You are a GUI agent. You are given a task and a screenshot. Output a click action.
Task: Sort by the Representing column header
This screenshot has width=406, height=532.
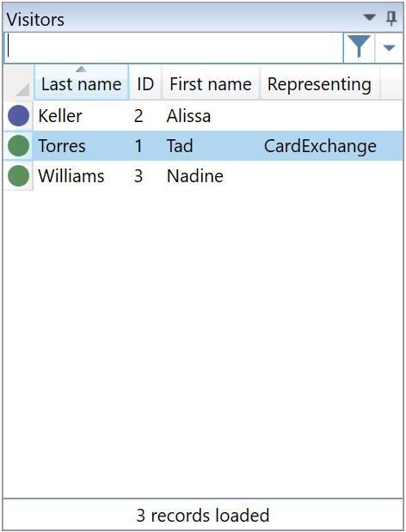319,83
